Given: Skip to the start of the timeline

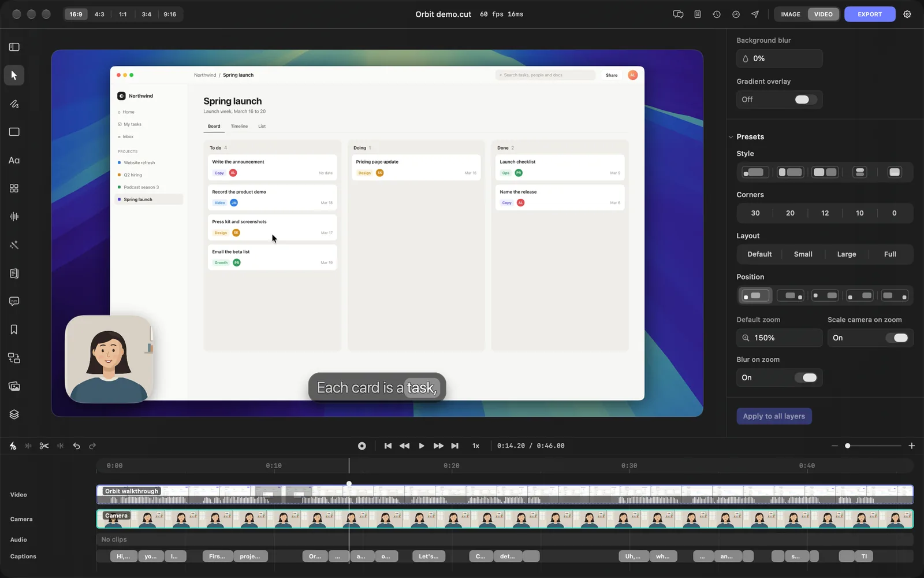Looking at the screenshot, I should point(388,446).
